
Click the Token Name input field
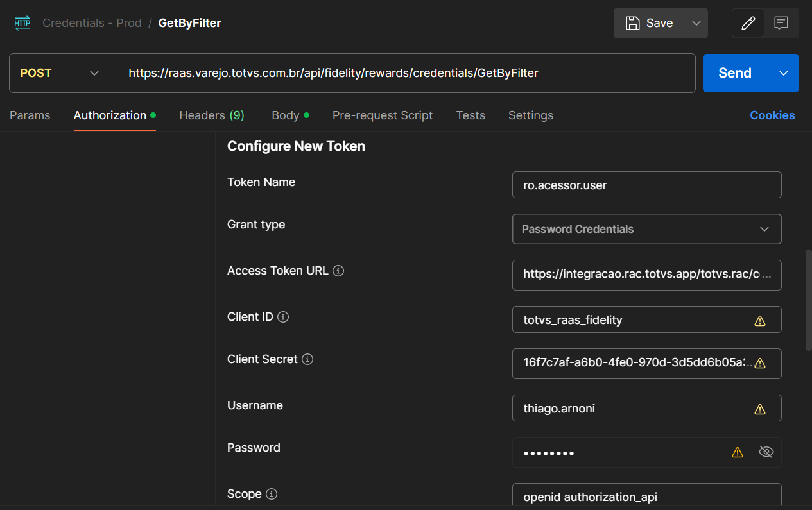pyautogui.click(x=646, y=185)
